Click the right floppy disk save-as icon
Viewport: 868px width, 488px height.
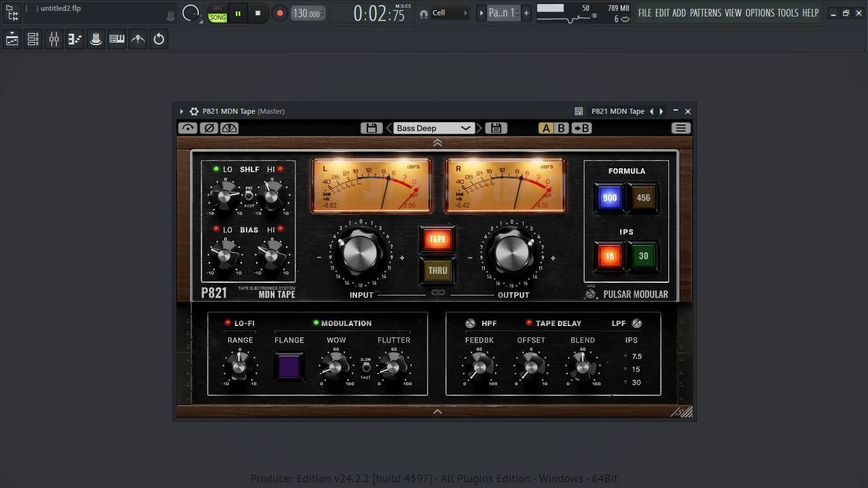[x=496, y=128]
